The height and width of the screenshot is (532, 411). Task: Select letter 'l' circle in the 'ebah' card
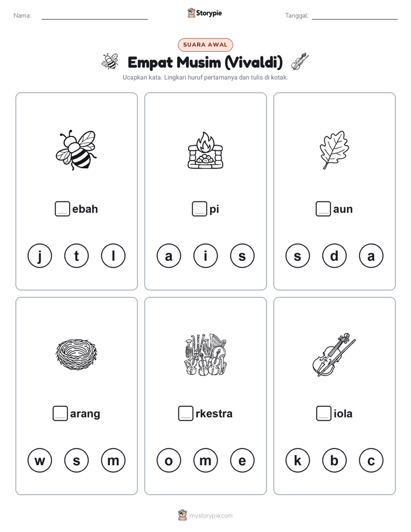pyautogui.click(x=113, y=256)
